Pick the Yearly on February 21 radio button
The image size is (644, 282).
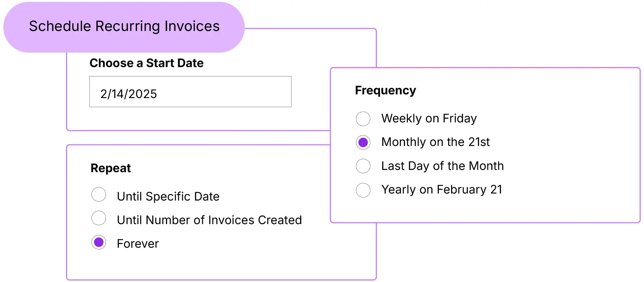pos(363,190)
